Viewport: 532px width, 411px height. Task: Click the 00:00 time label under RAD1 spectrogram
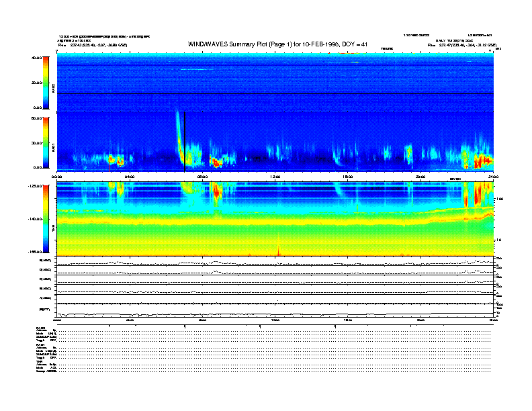56,177
